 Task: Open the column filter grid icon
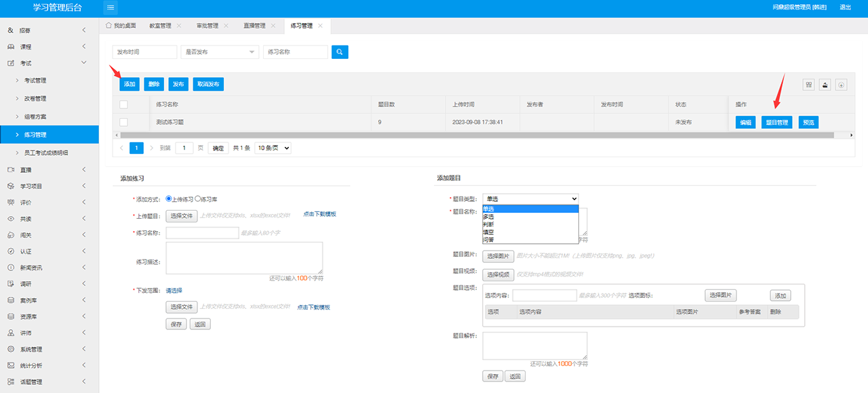(x=809, y=85)
